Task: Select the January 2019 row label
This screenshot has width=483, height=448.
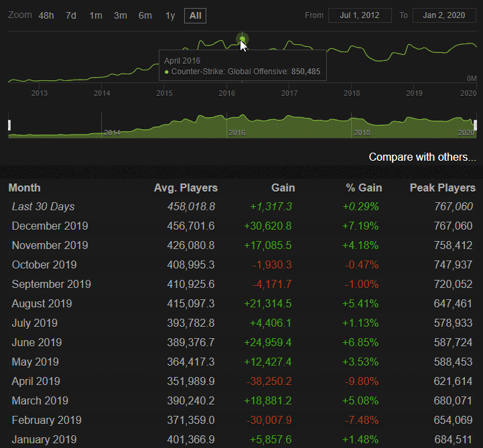Action: point(44,439)
